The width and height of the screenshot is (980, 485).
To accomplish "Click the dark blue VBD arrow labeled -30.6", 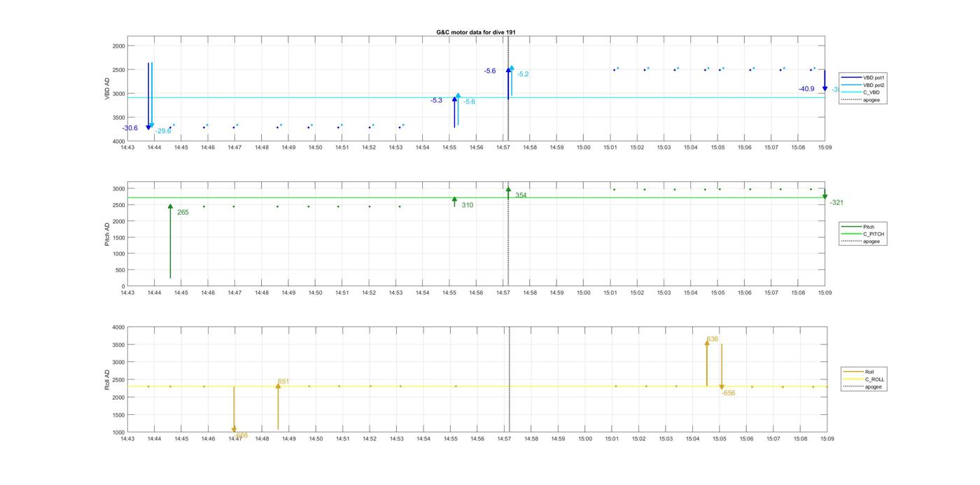I will pos(148,97).
